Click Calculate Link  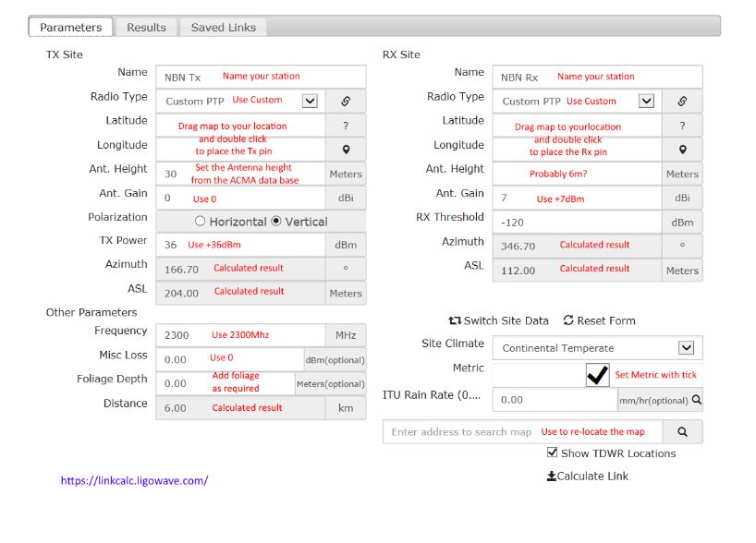coord(588,477)
